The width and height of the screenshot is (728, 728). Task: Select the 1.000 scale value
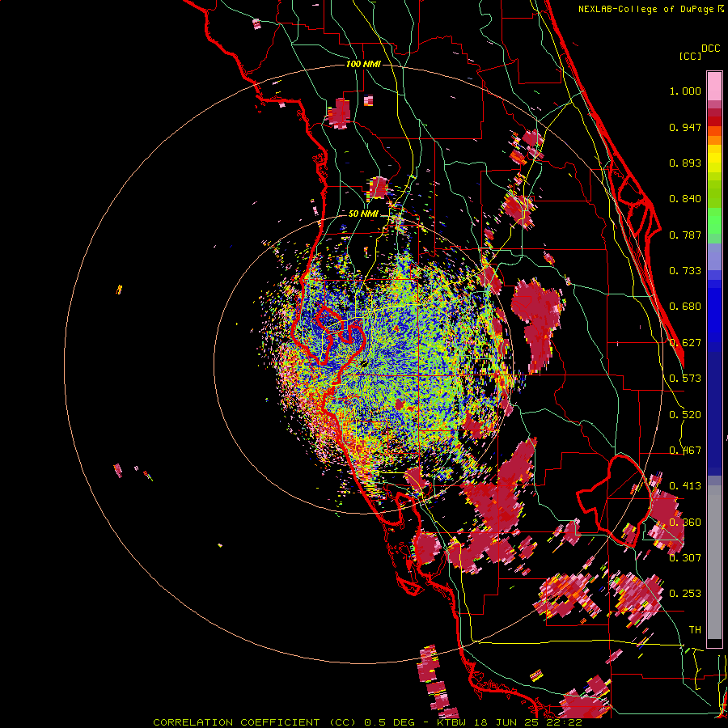pyautogui.click(x=685, y=91)
